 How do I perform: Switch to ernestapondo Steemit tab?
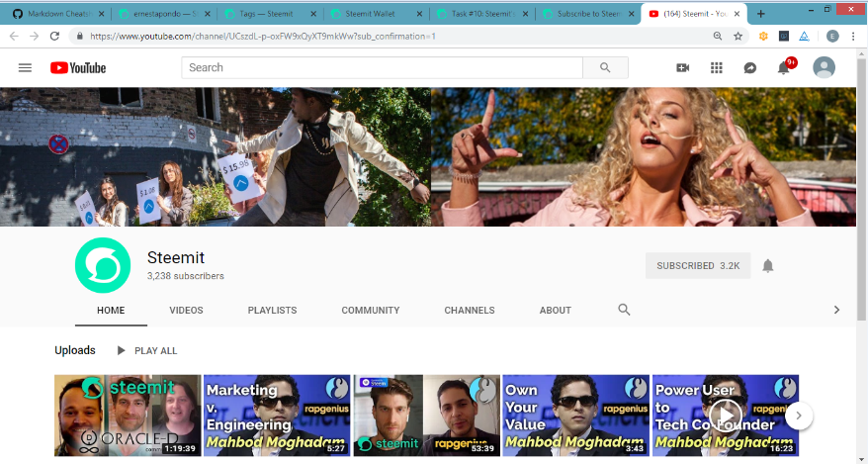point(164,14)
